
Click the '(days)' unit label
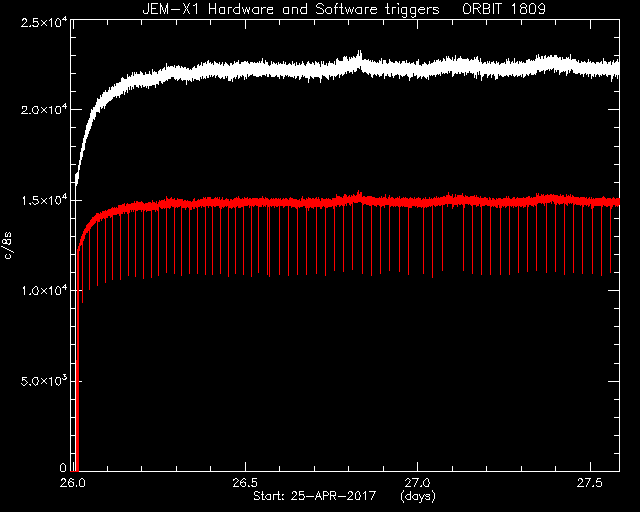coord(418,496)
